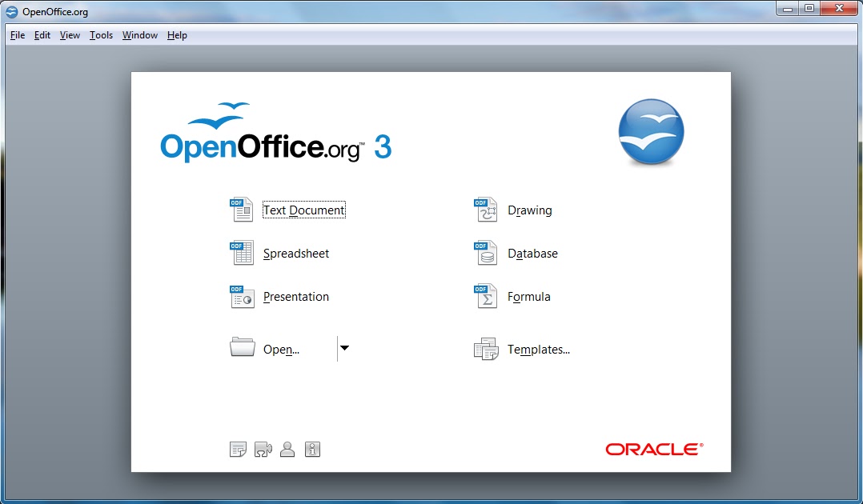
Task: Open the new features info icon
Action: point(238,450)
